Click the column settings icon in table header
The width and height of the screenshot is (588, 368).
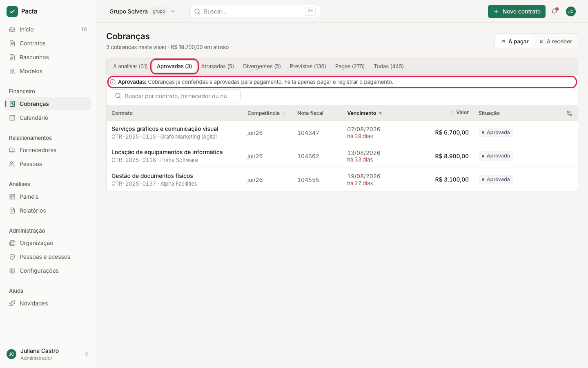point(570,113)
